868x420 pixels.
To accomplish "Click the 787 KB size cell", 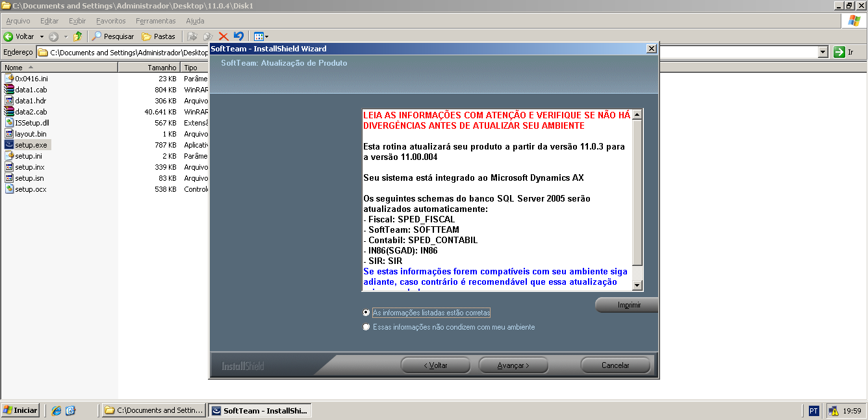I will tap(165, 145).
